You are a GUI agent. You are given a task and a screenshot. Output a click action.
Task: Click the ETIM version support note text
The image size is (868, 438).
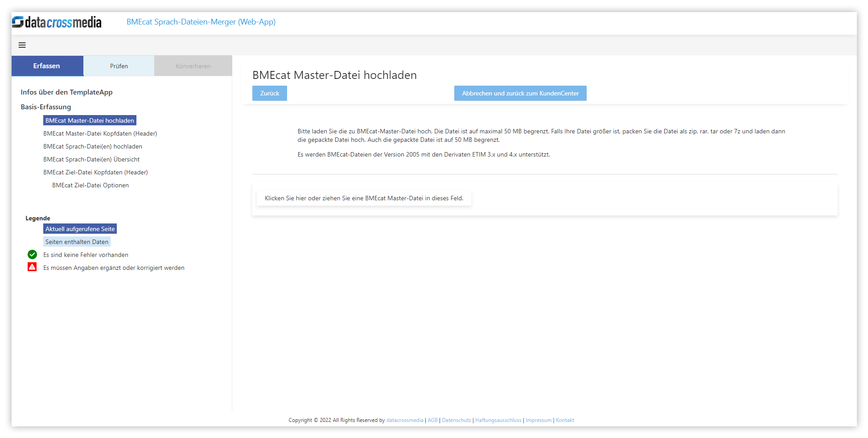424,155
